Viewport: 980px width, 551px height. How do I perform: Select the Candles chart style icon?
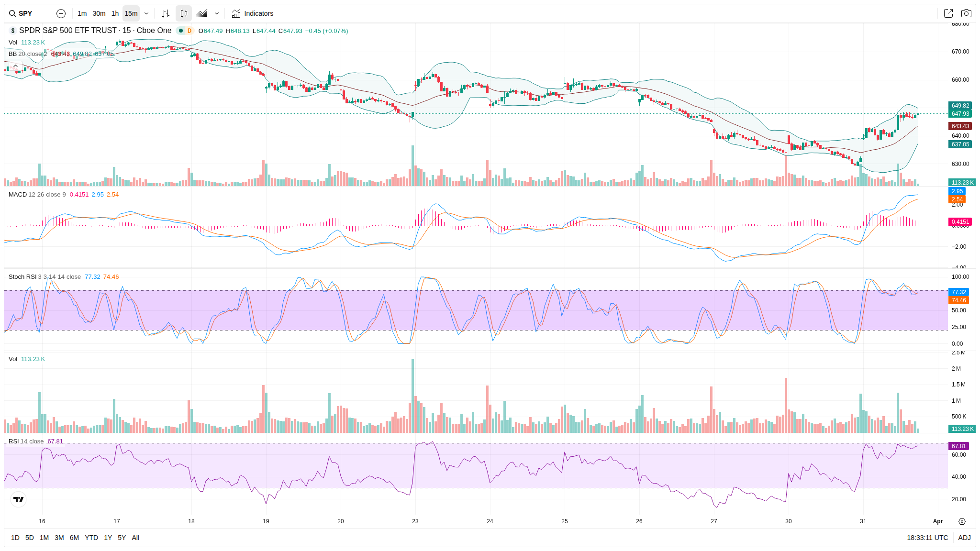(184, 13)
